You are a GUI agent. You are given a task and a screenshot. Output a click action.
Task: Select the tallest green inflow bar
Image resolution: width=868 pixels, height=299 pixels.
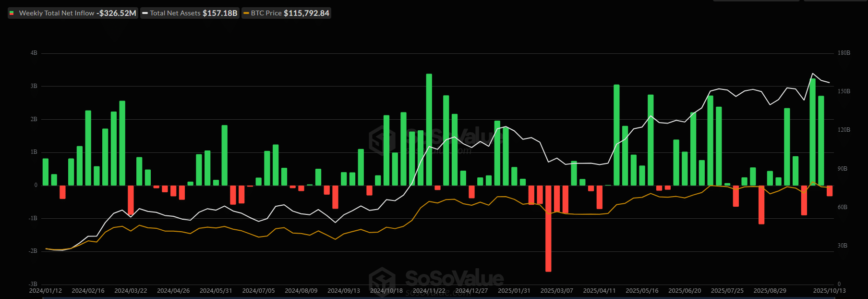[x=429, y=129]
